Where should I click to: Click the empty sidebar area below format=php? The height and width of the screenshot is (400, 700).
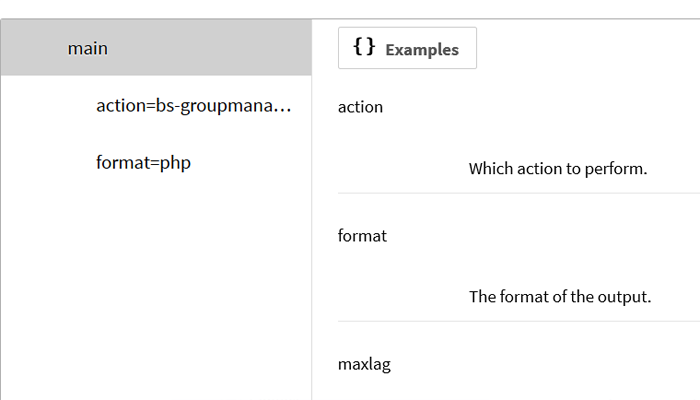[156, 290]
